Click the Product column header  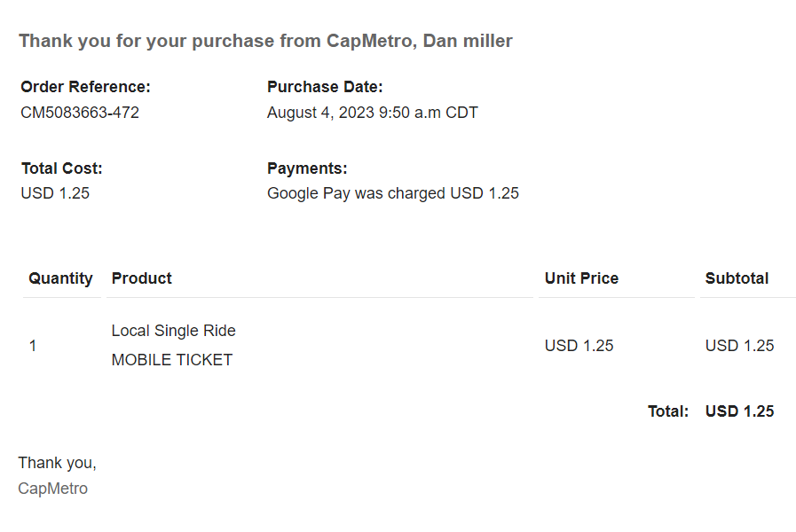point(142,278)
